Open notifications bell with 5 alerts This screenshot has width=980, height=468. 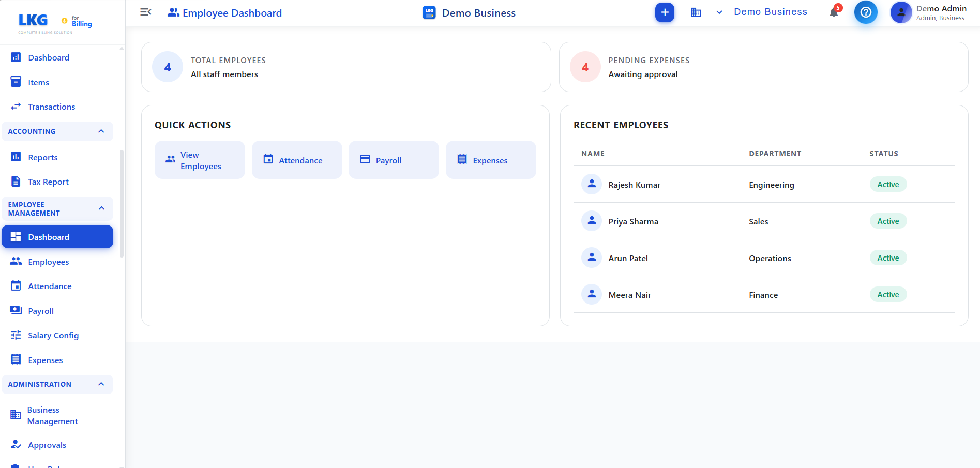click(x=835, y=11)
